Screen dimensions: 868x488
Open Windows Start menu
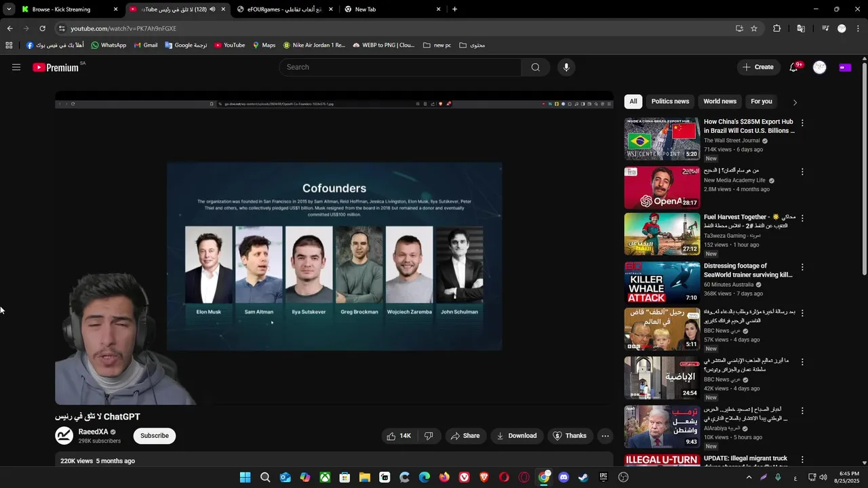[245, 477]
